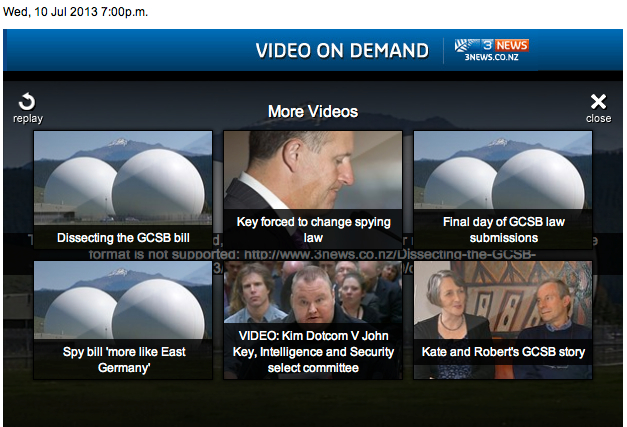Select the "VIDEO: Kim Dotcom V John Key" caption
Screen dimensions: 627x427
[x=313, y=352]
